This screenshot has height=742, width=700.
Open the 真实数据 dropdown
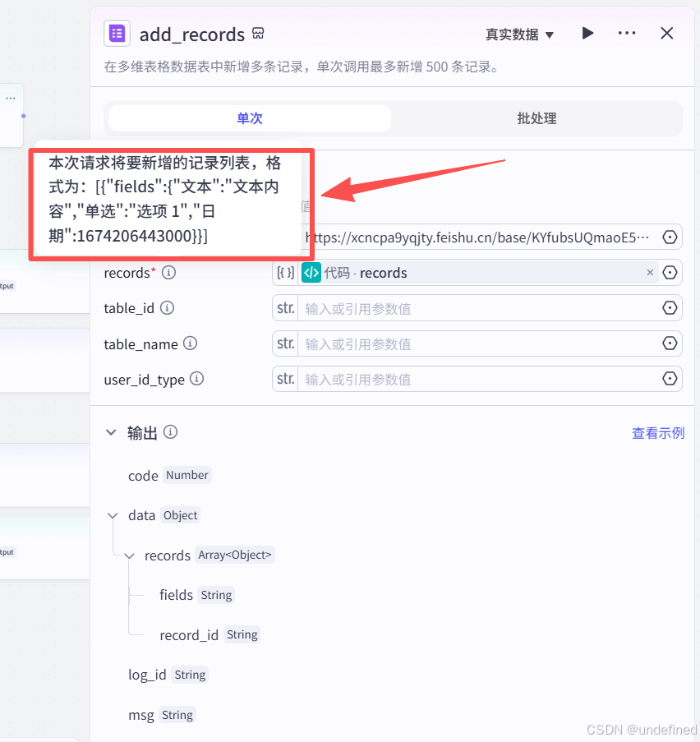518,35
